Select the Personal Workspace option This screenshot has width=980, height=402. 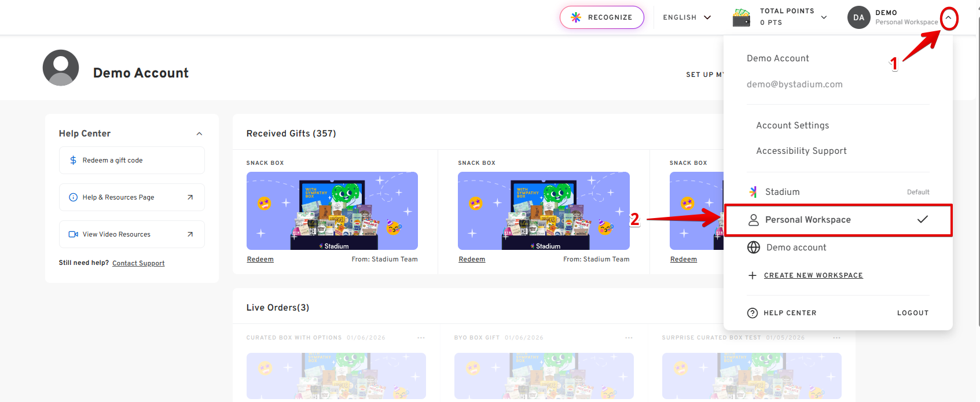pyautogui.click(x=808, y=220)
